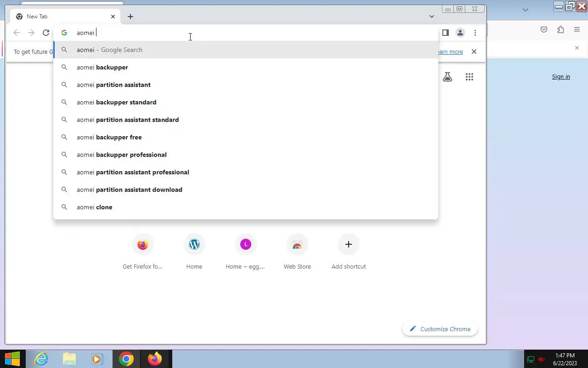Pick suggestion 'aomei clone'
Screen dimensions: 588x368
tap(246, 207)
